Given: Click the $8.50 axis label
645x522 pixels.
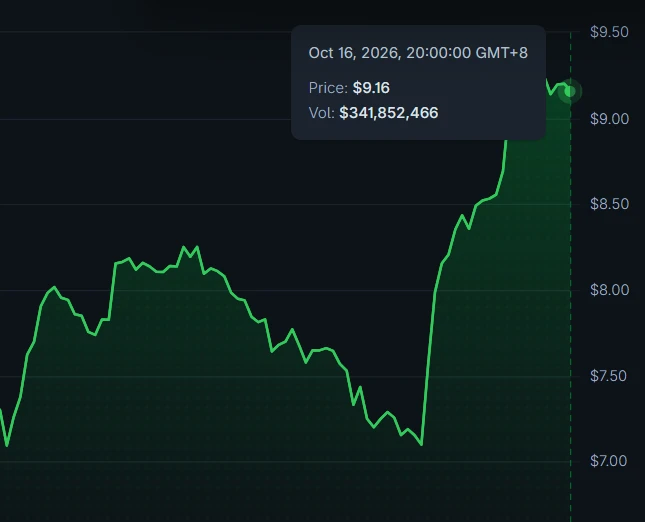Looking at the screenshot, I should pyautogui.click(x=609, y=204).
